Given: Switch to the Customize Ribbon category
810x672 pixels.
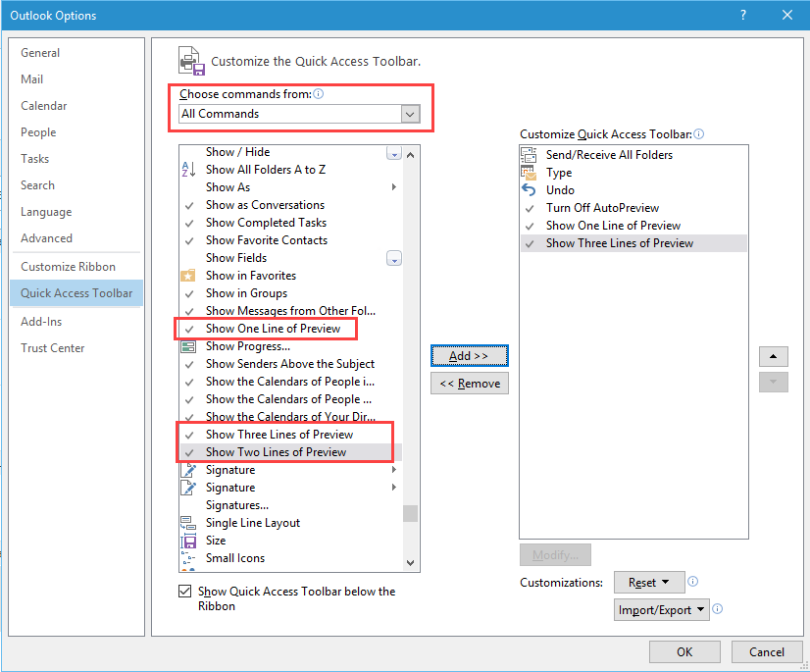Looking at the screenshot, I should coord(68,267).
